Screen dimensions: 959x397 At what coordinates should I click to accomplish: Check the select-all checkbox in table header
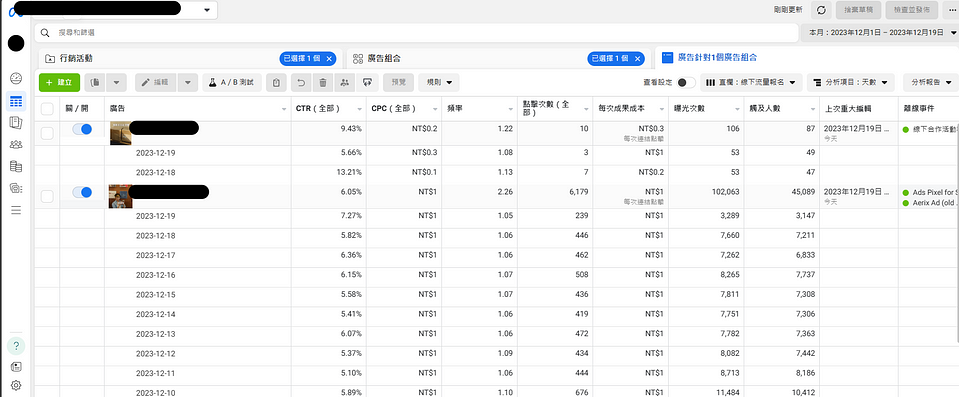pos(47,109)
